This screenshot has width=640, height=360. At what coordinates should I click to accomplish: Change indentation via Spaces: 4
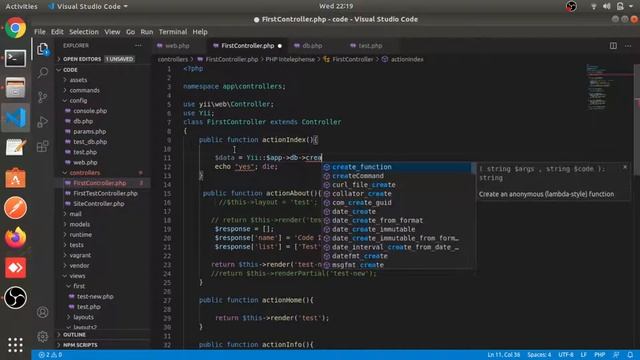tap(539, 355)
